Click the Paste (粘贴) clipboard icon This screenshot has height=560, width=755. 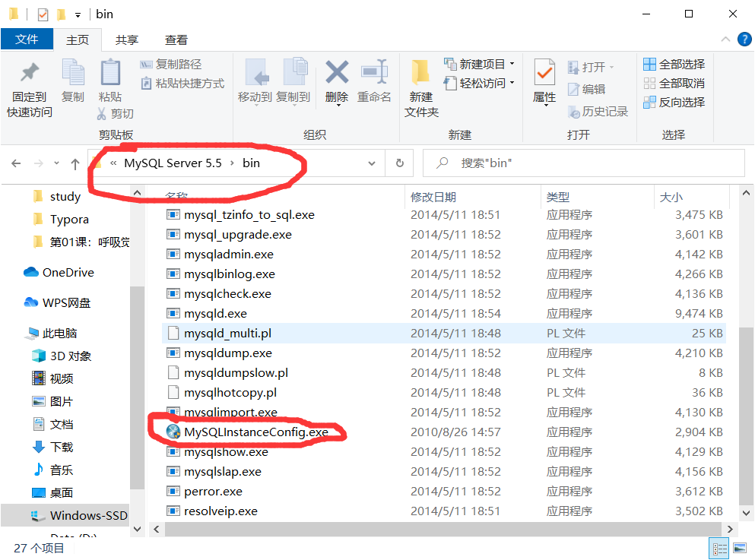click(110, 72)
